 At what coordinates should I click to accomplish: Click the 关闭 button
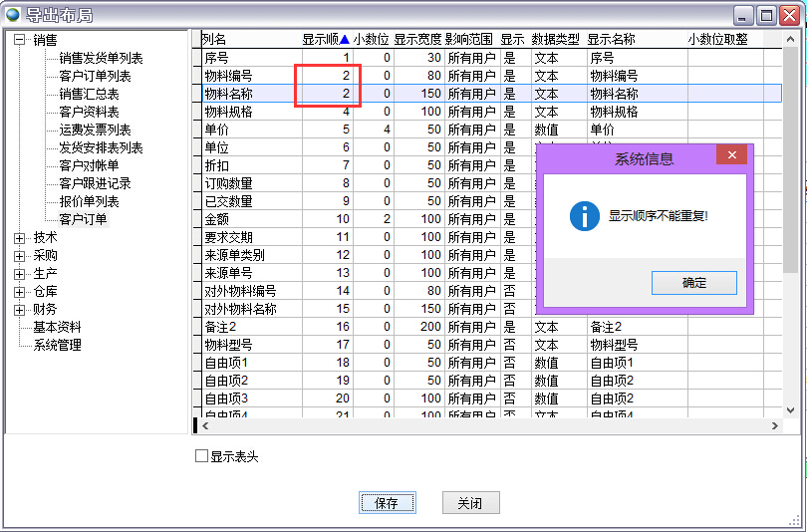470,503
